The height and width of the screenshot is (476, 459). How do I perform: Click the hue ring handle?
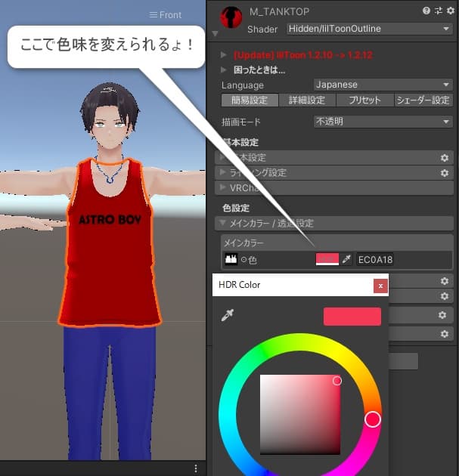pyautogui.click(x=373, y=419)
